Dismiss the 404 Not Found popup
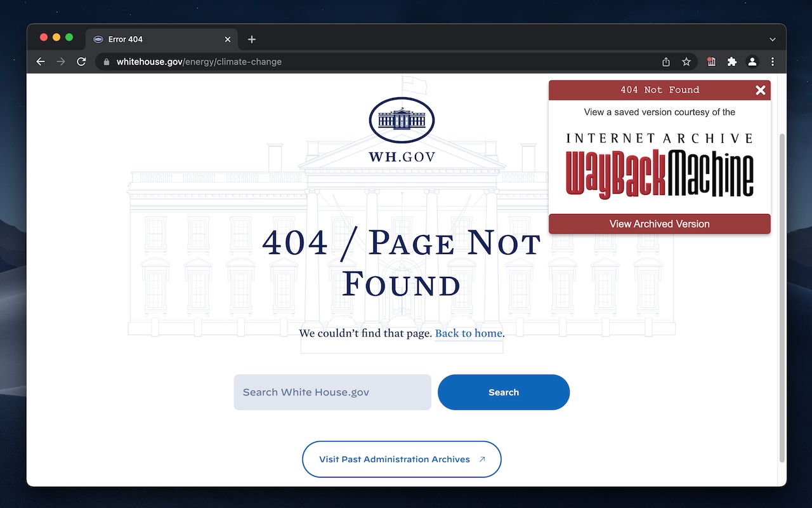The image size is (812, 508). (760, 90)
